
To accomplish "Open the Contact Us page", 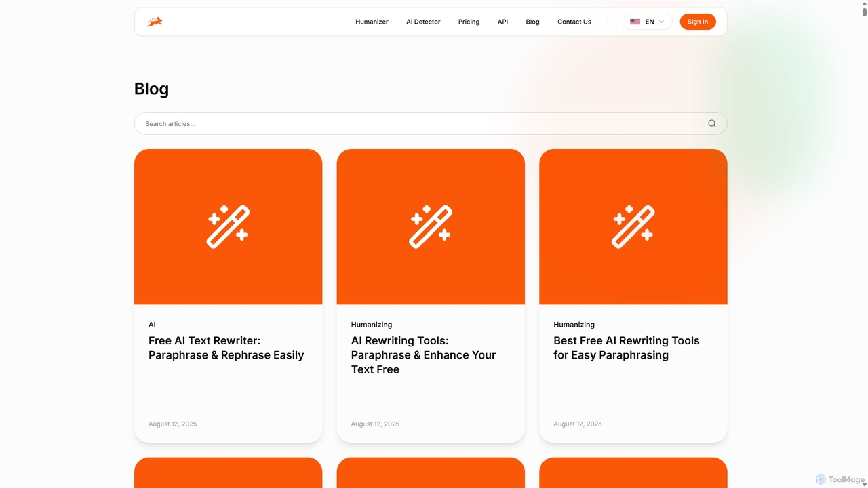I will click(574, 22).
